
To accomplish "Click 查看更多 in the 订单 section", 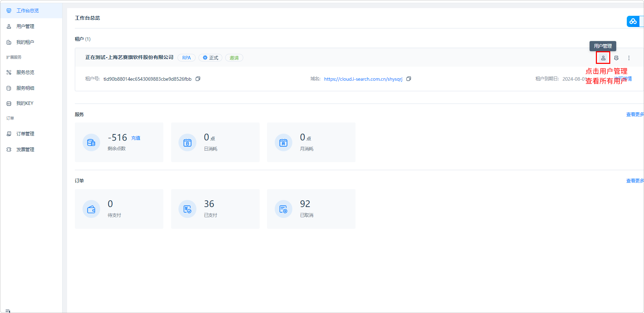I will pyautogui.click(x=635, y=181).
